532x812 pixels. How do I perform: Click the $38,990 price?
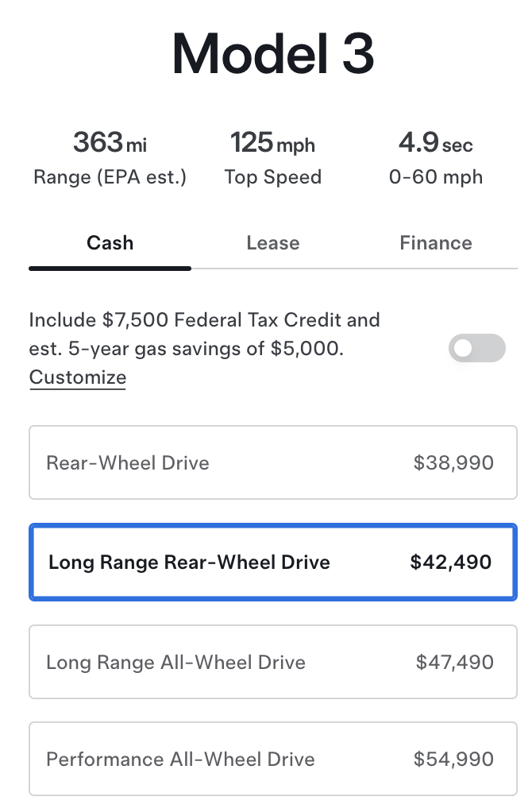pyautogui.click(x=453, y=463)
